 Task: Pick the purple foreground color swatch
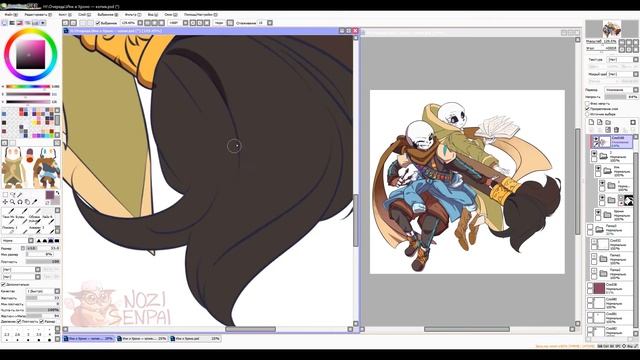(x=50, y=195)
